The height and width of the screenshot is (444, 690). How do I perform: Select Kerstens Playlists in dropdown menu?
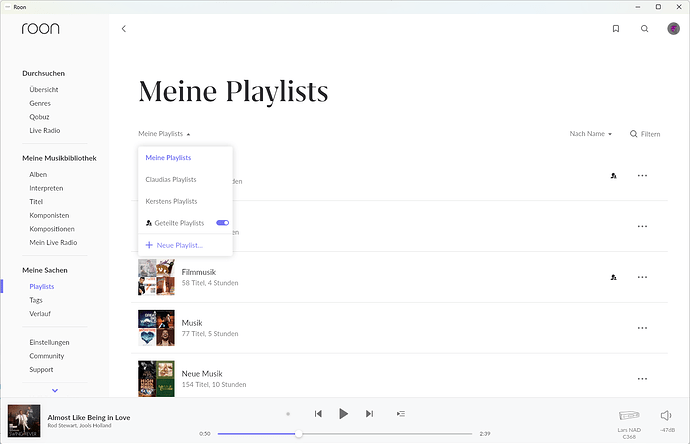(171, 201)
